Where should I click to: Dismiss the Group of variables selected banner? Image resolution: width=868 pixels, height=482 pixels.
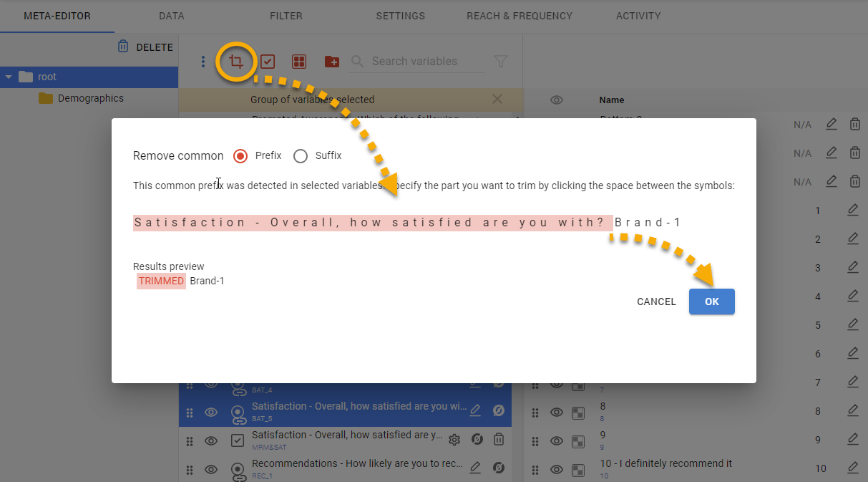(497, 100)
